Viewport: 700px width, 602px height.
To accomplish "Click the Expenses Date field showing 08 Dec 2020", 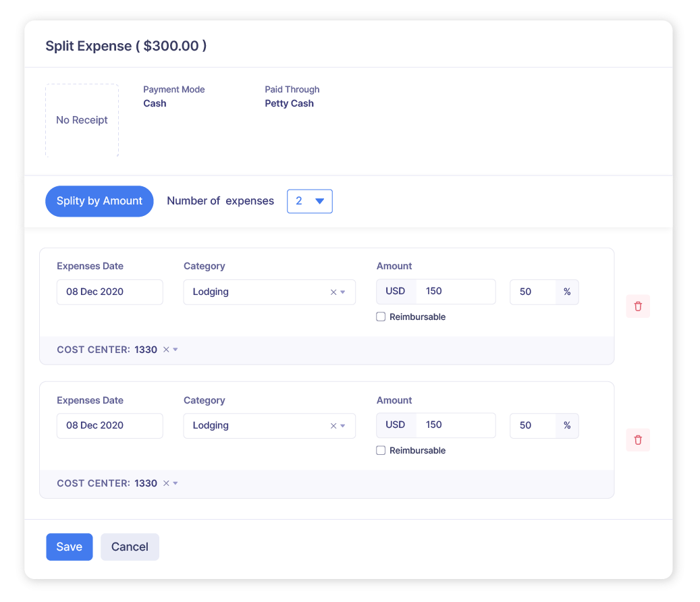I will click(x=109, y=292).
